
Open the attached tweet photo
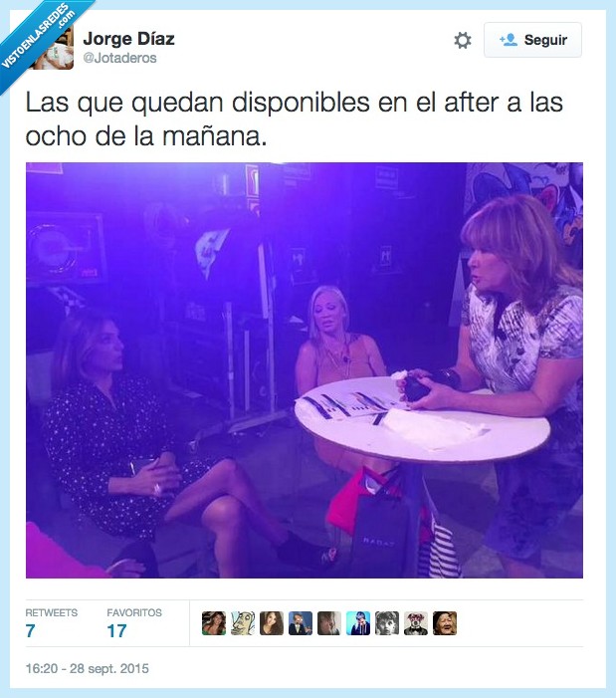pos(305,370)
